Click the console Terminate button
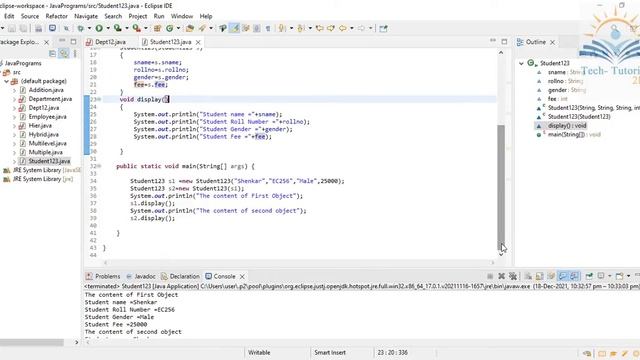 pos(490,276)
